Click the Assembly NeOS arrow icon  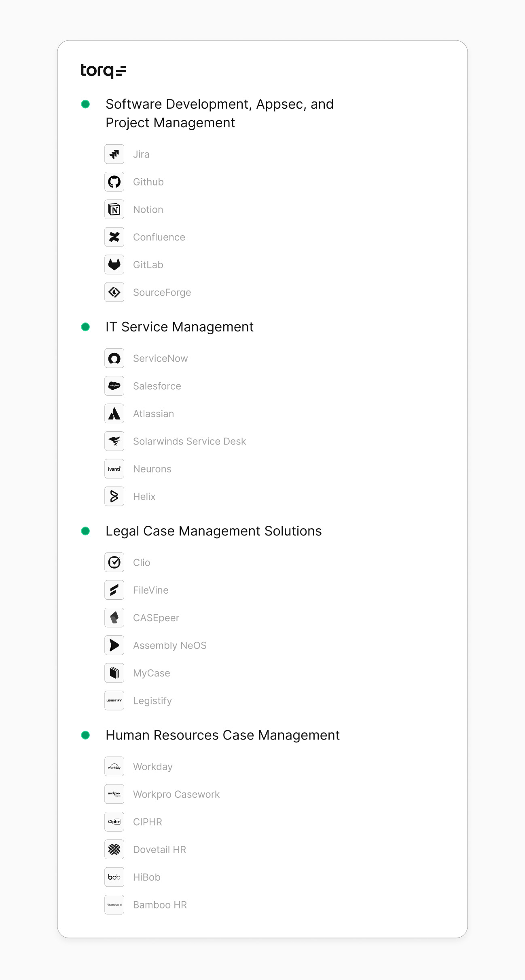tap(114, 645)
